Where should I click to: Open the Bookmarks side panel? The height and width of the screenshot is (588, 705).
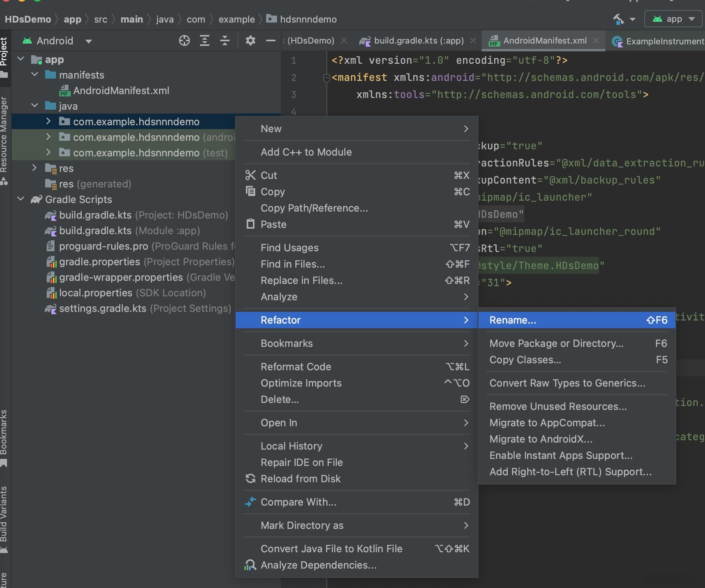4,437
